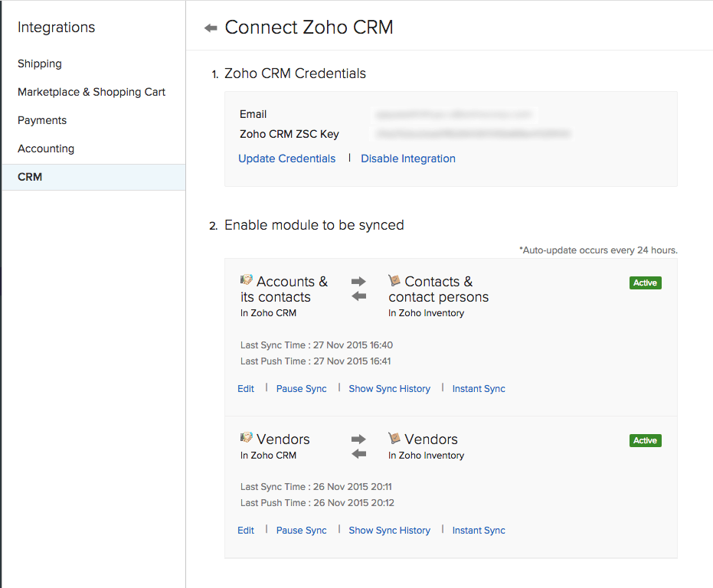Select CRM in the Integrations sidebar
713x588 pixels.
93,177
